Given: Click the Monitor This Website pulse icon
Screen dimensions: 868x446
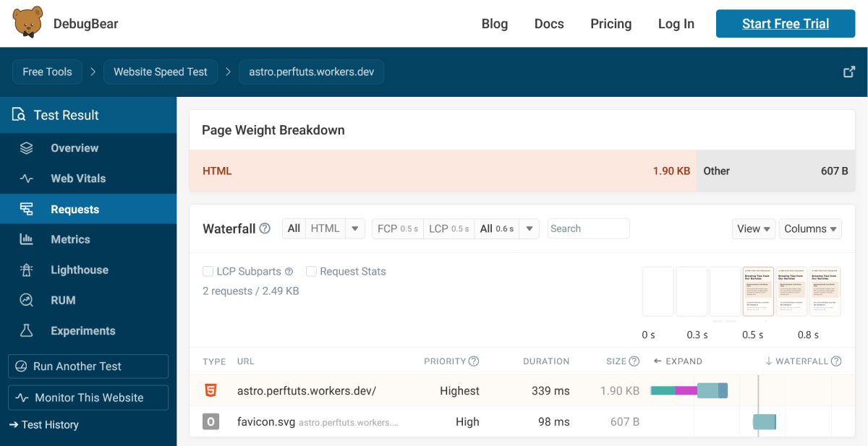Looking at the screenshot, I should (22, 398).
